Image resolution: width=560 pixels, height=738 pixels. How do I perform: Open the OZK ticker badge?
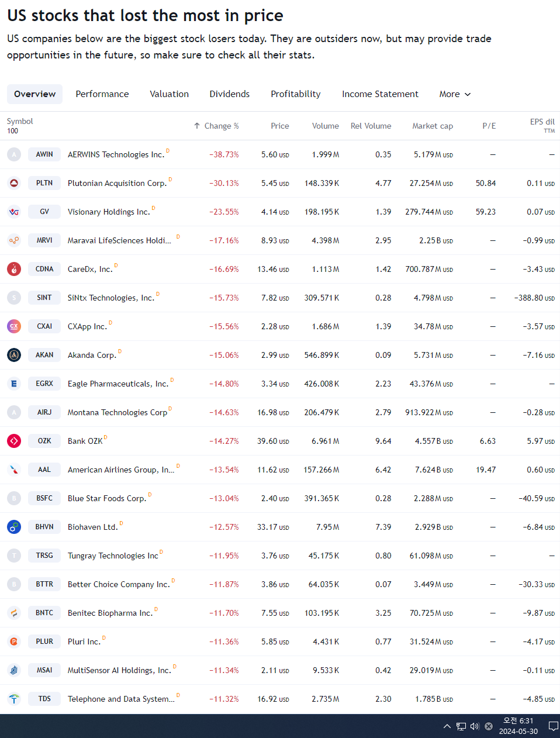[44, 441]
